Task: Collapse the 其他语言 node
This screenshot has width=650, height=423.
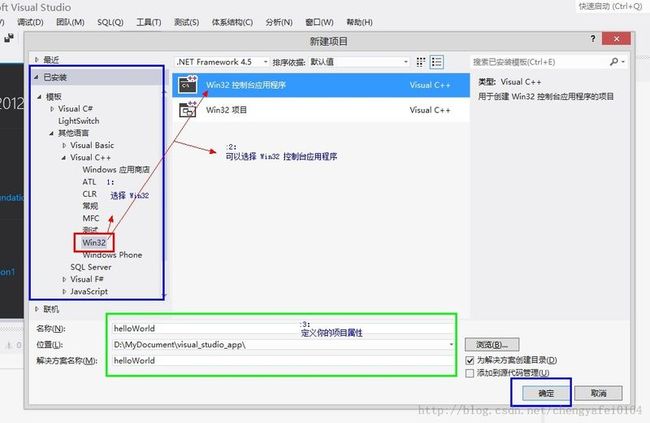Action: point(51,133)
